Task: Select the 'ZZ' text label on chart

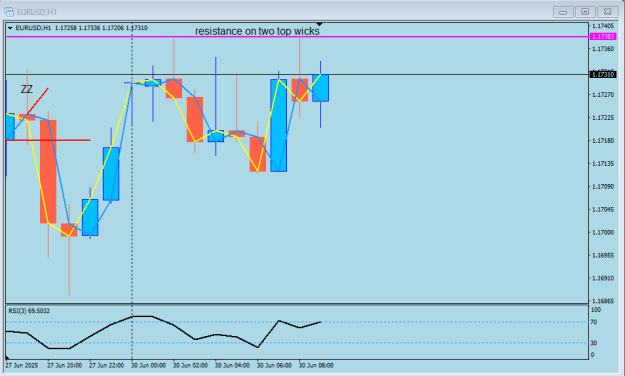Action: point(27,89)
